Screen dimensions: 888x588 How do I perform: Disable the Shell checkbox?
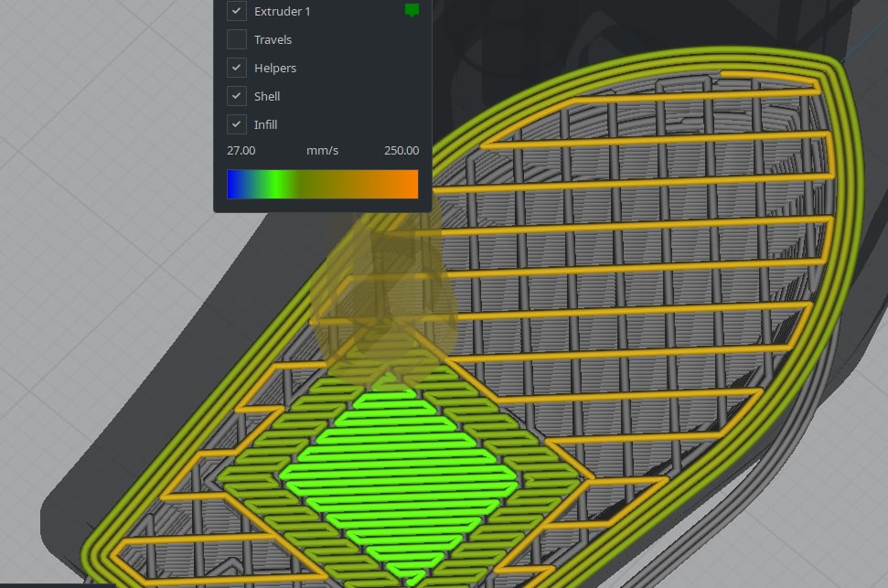click(236, 96)
